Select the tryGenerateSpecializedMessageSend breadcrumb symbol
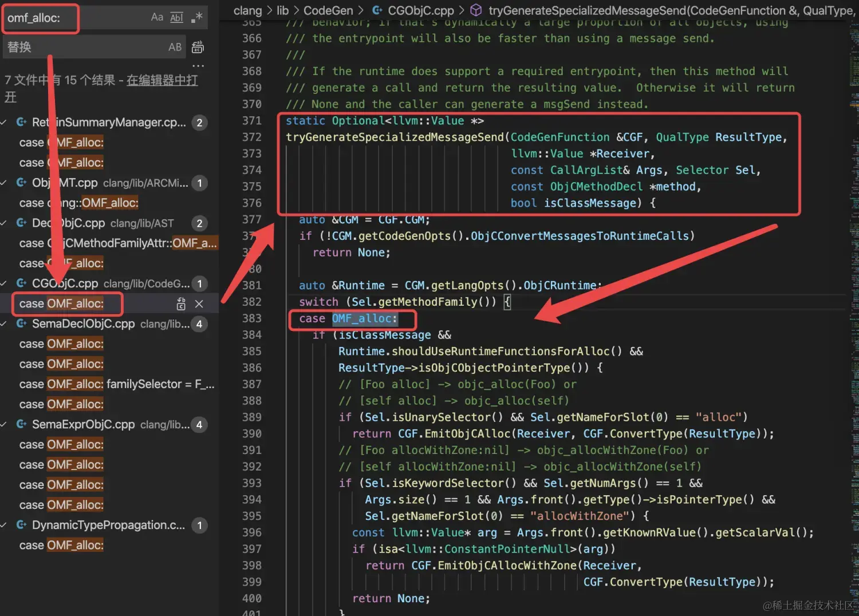The image size is (859, 616). pyautogui.click(x=662, y=10)
